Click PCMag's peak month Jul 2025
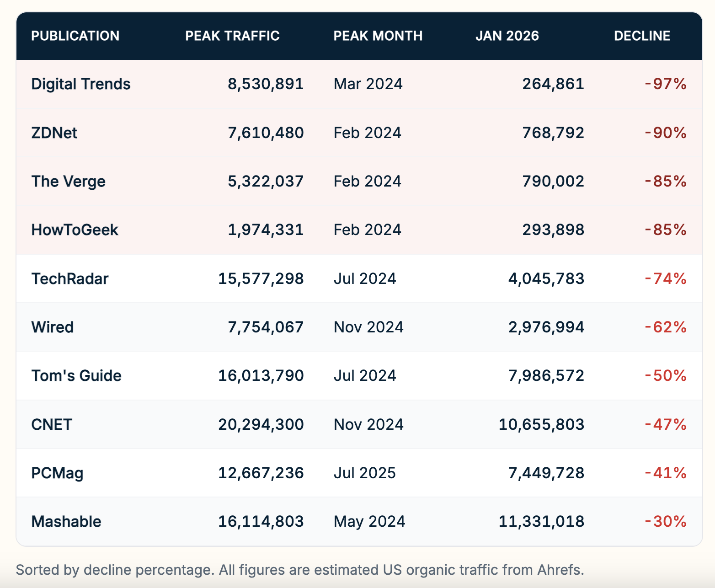The width and height of the screenshot is (715, 588). click(x=364, y=473)
